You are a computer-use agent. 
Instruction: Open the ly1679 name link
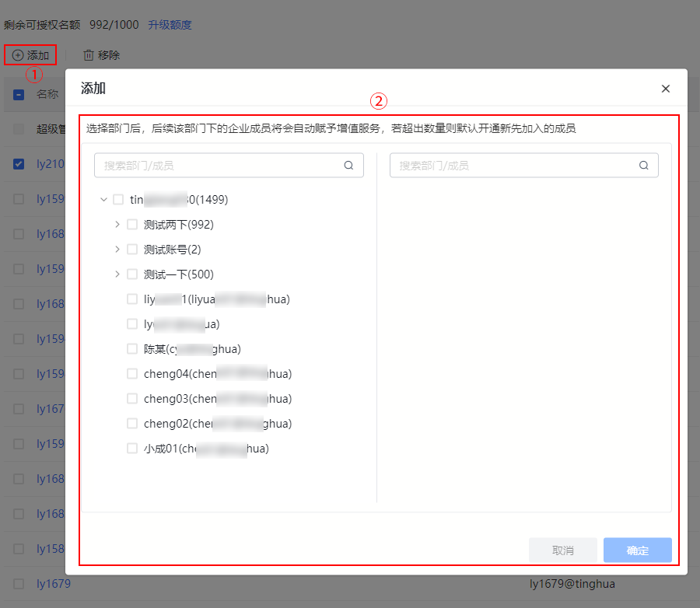[x=54, y=584]
